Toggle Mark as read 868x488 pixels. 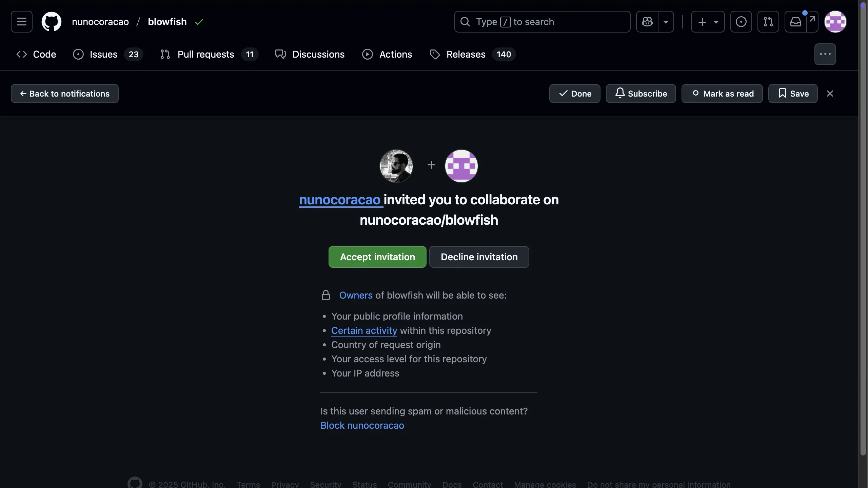pos(722,94)
